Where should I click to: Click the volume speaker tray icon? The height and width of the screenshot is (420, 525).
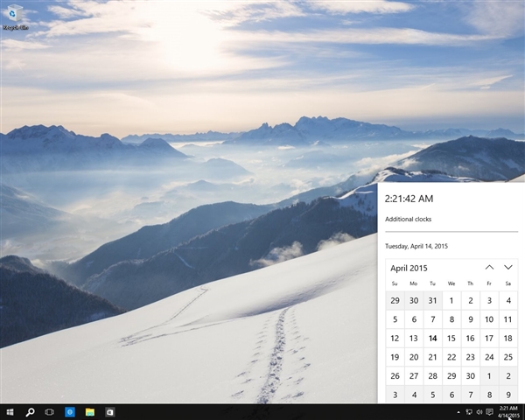[x=479, y=412]
